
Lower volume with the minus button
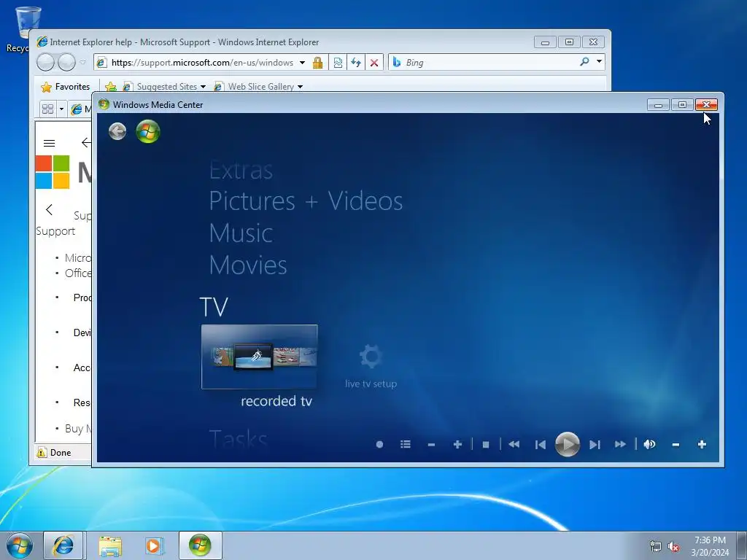pyautogui.click(x=676, y=444)
